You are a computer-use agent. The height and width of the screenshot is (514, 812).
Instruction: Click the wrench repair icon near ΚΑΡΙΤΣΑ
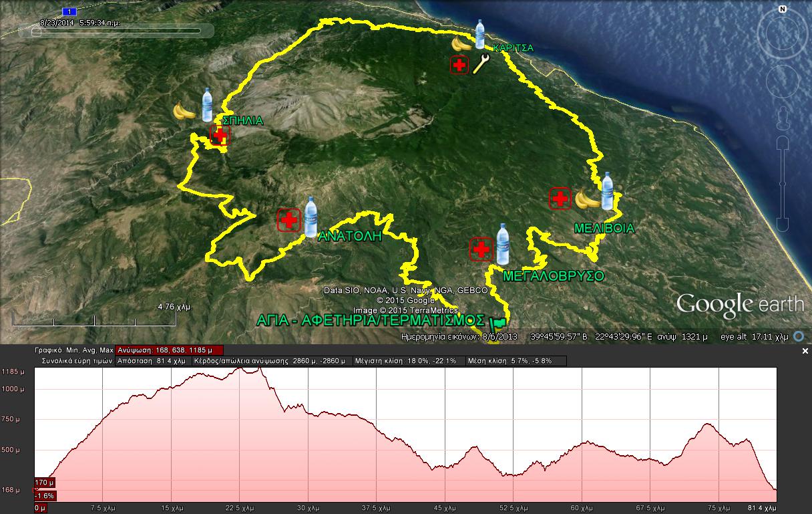(481, 65)
